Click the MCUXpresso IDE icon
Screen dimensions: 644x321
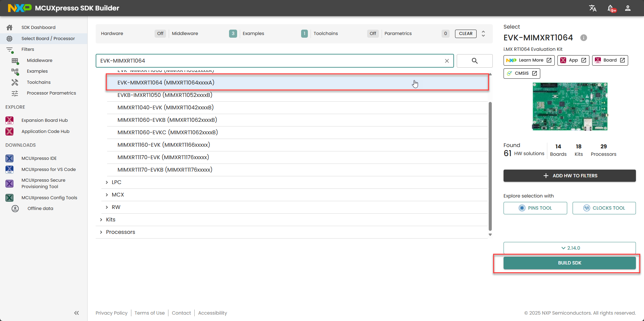click(9, 158)
